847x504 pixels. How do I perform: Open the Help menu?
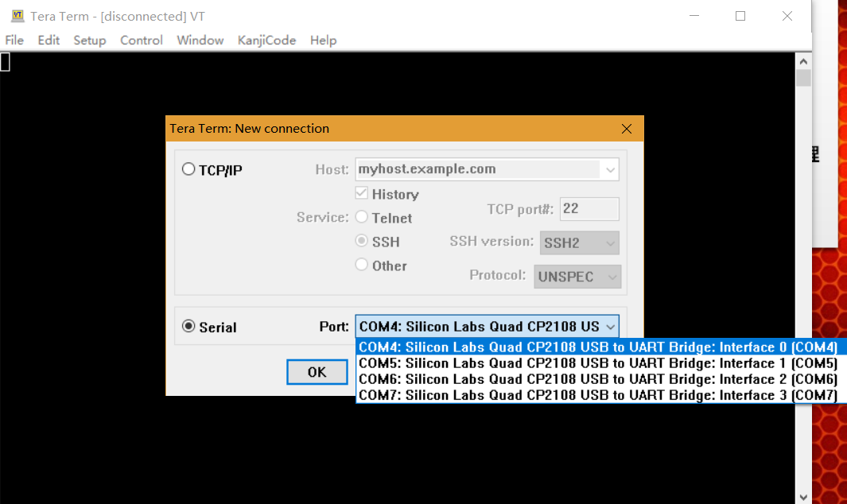click(x=323, y=40)
